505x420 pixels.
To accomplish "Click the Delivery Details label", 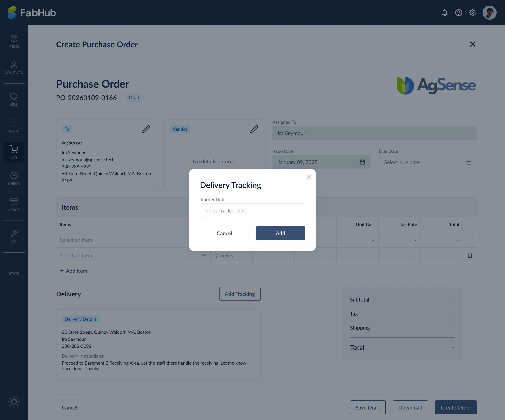I will tap(80, 319).
